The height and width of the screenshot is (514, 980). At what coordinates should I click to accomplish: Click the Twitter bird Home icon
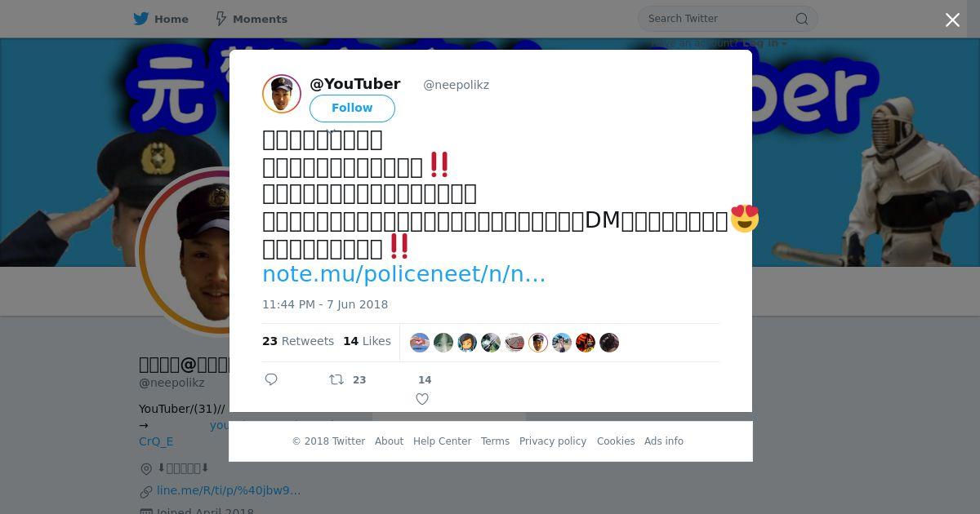tap(141, 19)
